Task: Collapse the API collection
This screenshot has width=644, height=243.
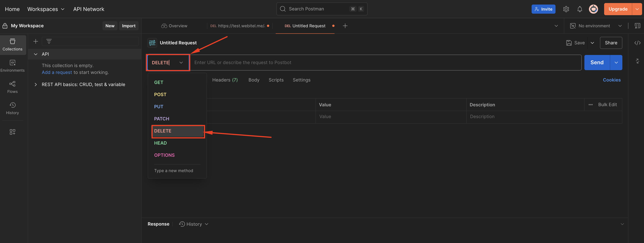Action: (x=36, y=54)
